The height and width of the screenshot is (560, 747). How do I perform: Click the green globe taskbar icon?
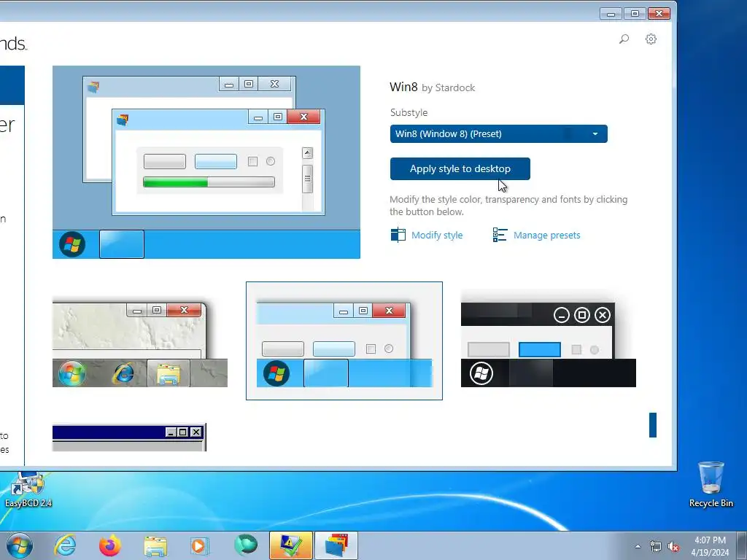pos(246,545)
